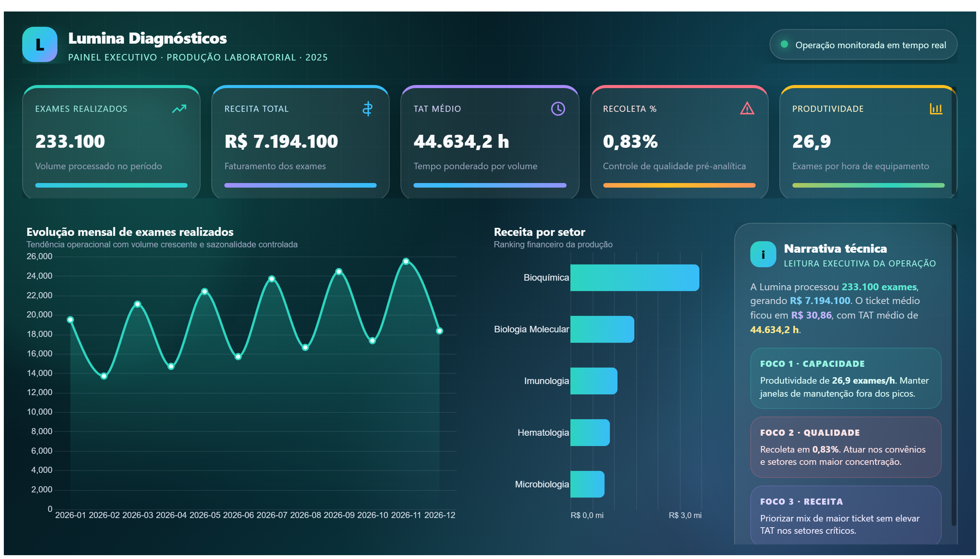Select the 'Foco 2 · Qualidade' card
This screenshot has width=980, height=559.
[845, 447]
